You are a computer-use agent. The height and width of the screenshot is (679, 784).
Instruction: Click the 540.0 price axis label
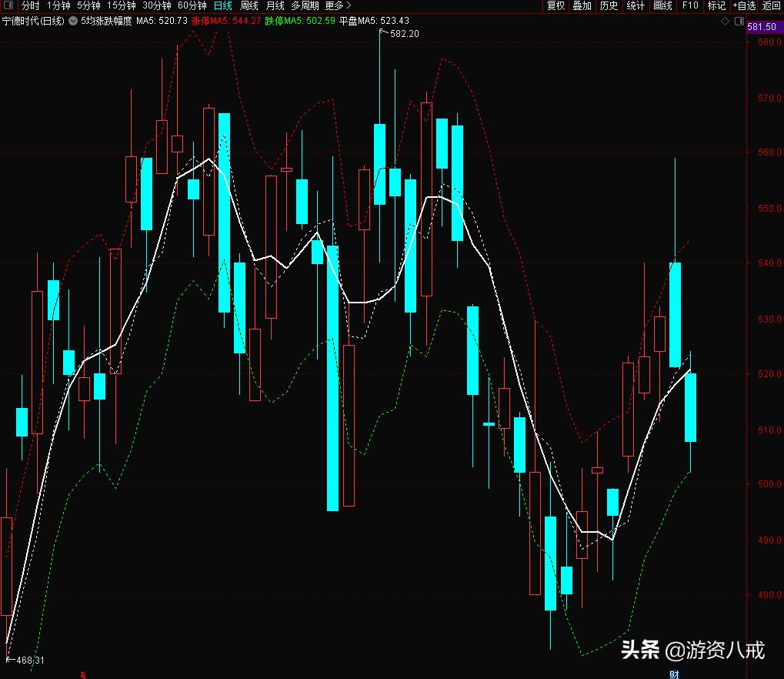coord(769,263)
